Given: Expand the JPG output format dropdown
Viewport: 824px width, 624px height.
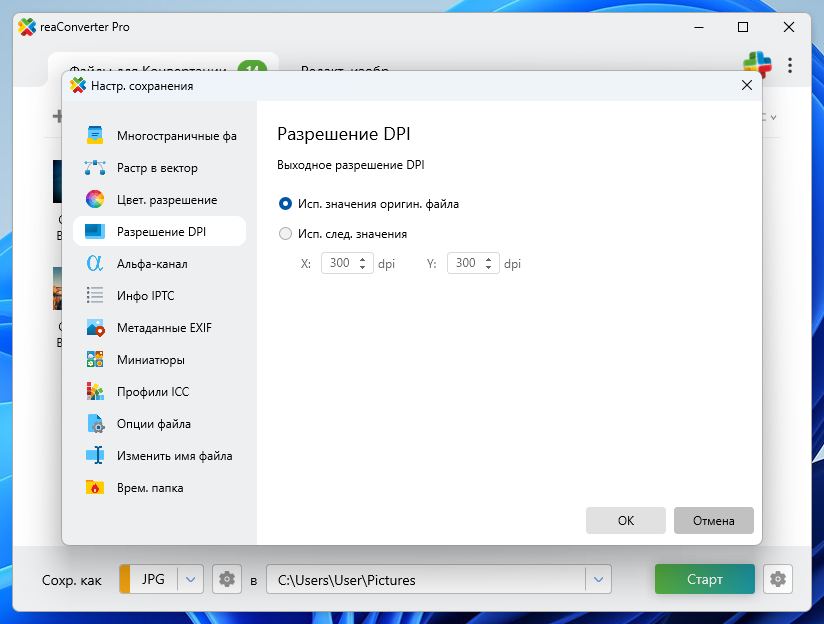Looking at the screenshot, I should click(x=191, y=579).
